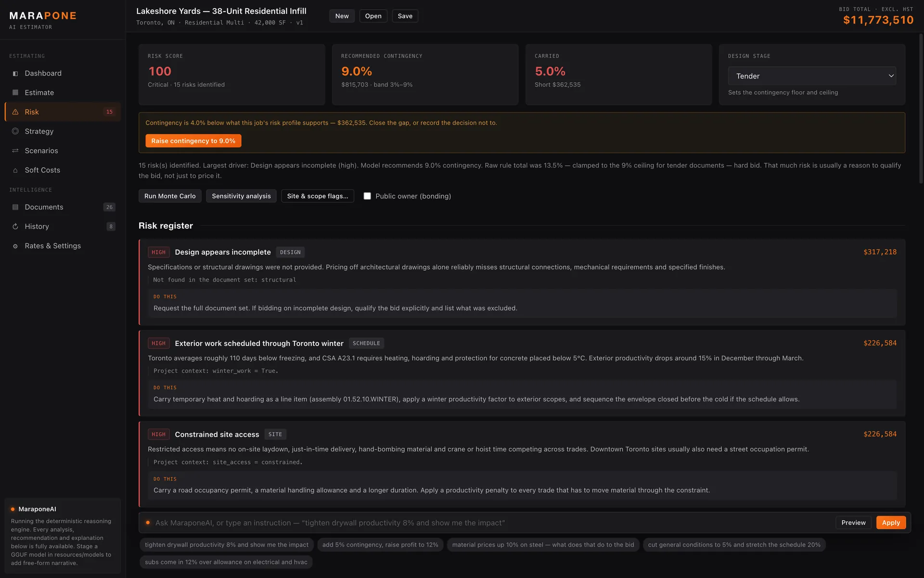Focus the Ask MaraponeAI instruction field

tap(491, 523)
